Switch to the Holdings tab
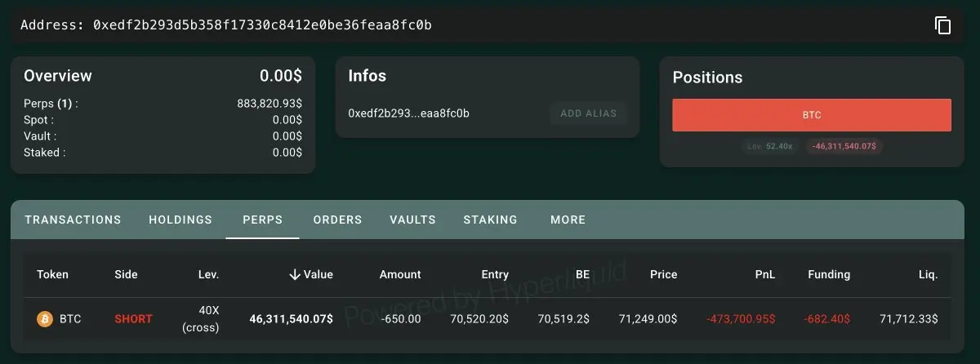This screenshot has width=980, height=364. (x=180, y=220)
